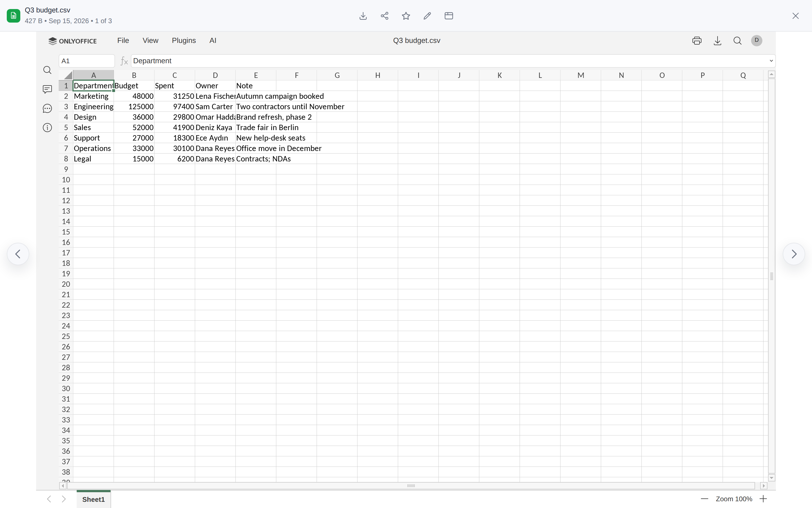812x508 pixels.
Task: Click the ONLYOFFICE download-as icon
Action: pos(717,41)
